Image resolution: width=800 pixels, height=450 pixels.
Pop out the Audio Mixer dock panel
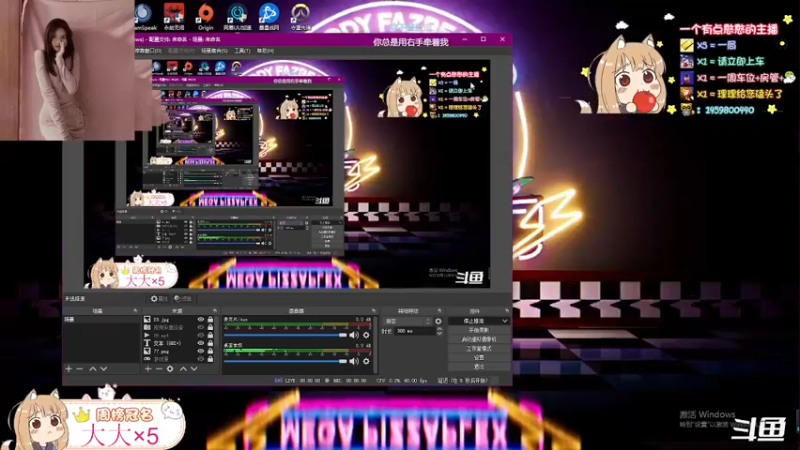(x=373, y=311)
